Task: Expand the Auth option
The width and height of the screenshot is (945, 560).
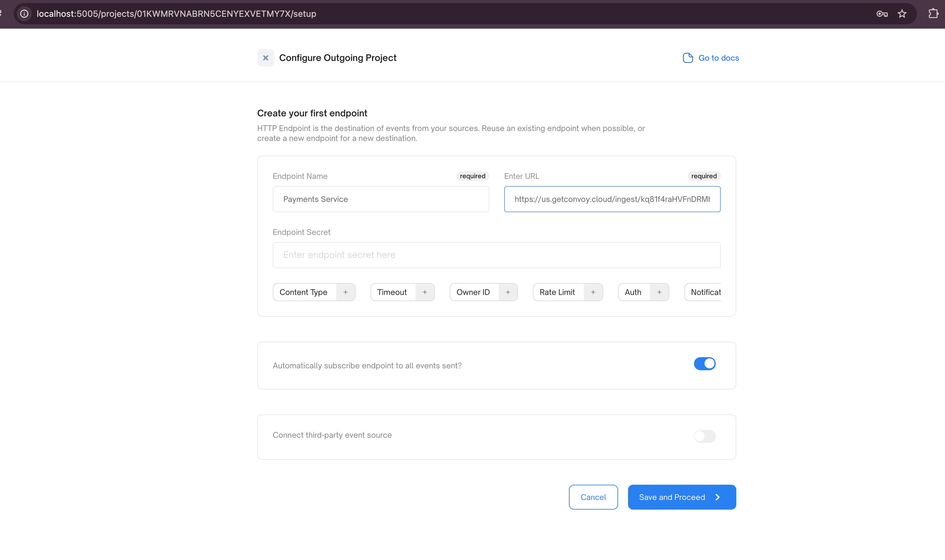Action: click(644, 292)
